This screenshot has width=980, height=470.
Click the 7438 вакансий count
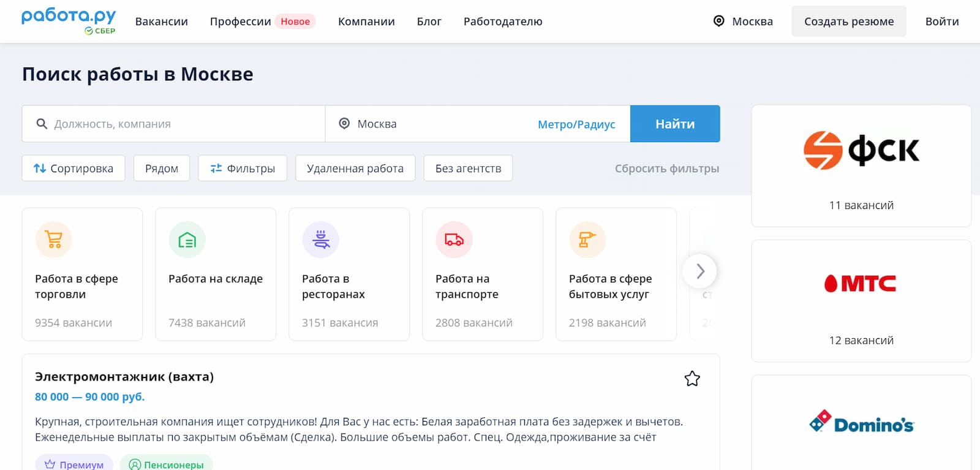click(207, 323)
